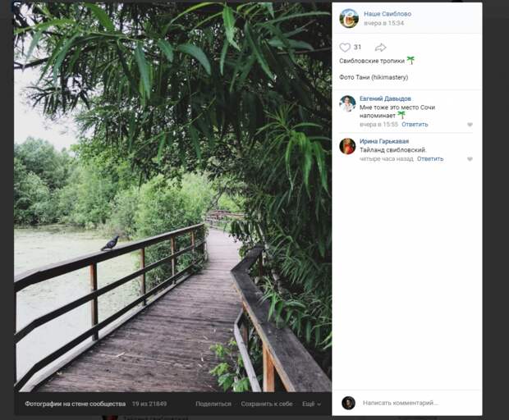Click the post timestamp вчера в 15:34
Viewport: 509px width, 420px height.
383,23
